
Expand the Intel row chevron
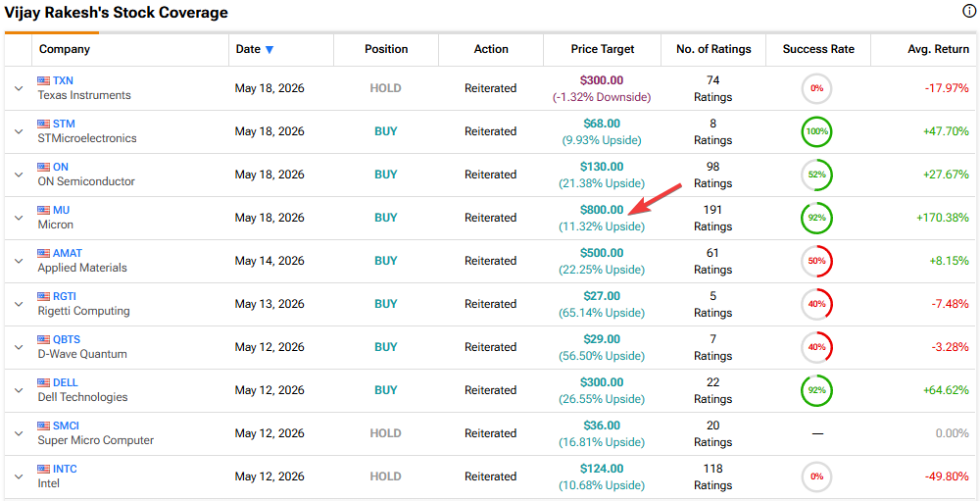tap(18, 476)
